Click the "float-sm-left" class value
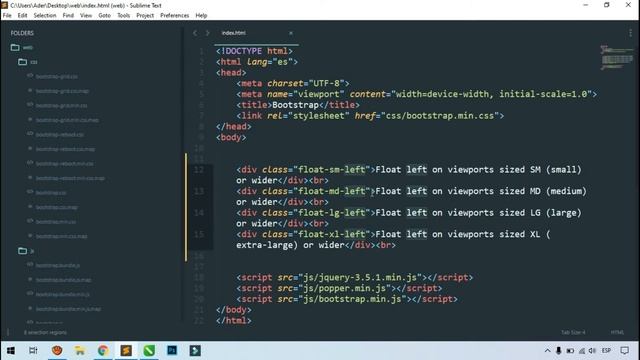The height and width of the screenshot is (360, 640). click(x=331, y=169)
